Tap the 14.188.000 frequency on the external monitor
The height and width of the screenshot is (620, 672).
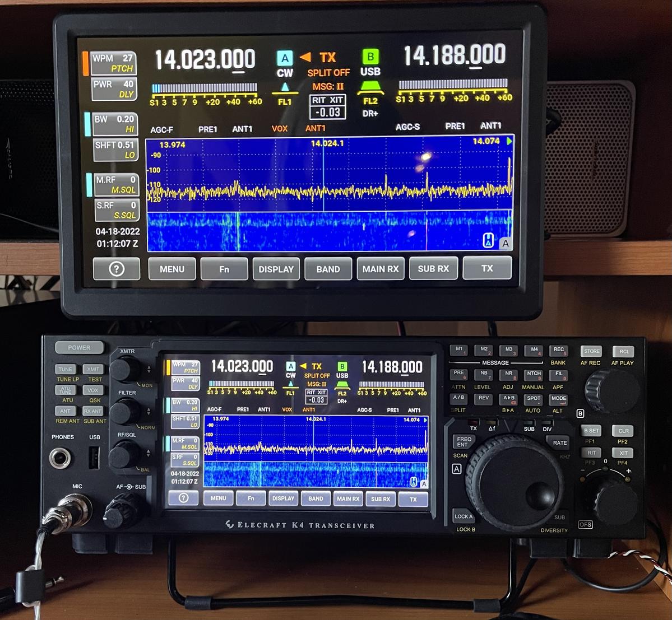[x=454, y=56]
